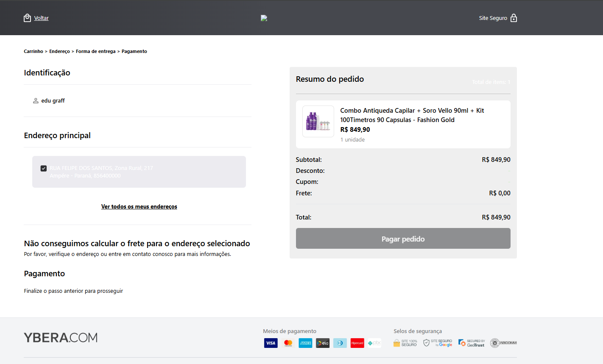Viewport: 603px width, 364px height.
Task: Go to Carrinho in the breadcrumb
Action: coord(33,51)
